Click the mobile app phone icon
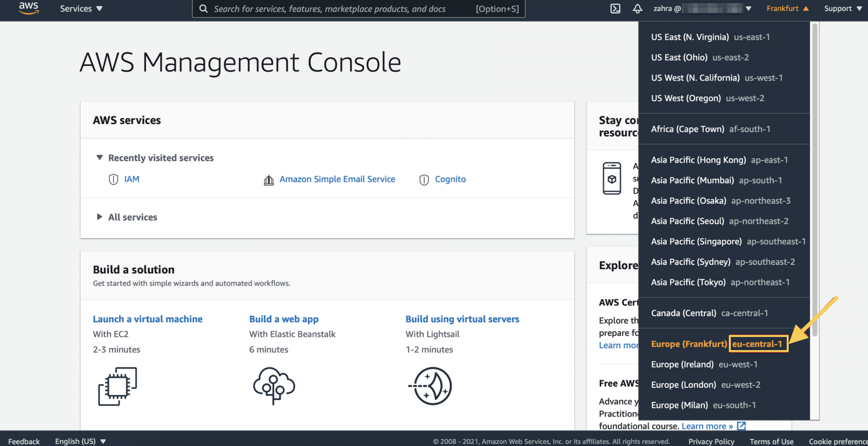 [612, 178]
